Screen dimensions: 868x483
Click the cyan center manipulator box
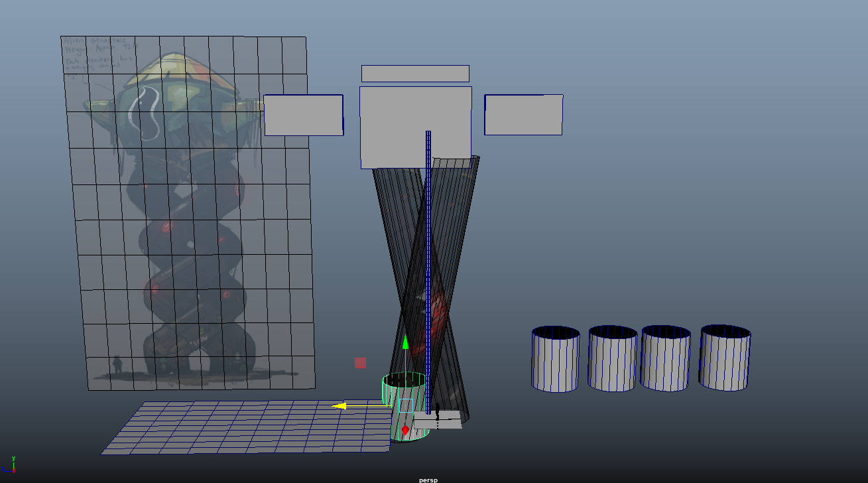[405, 405]
